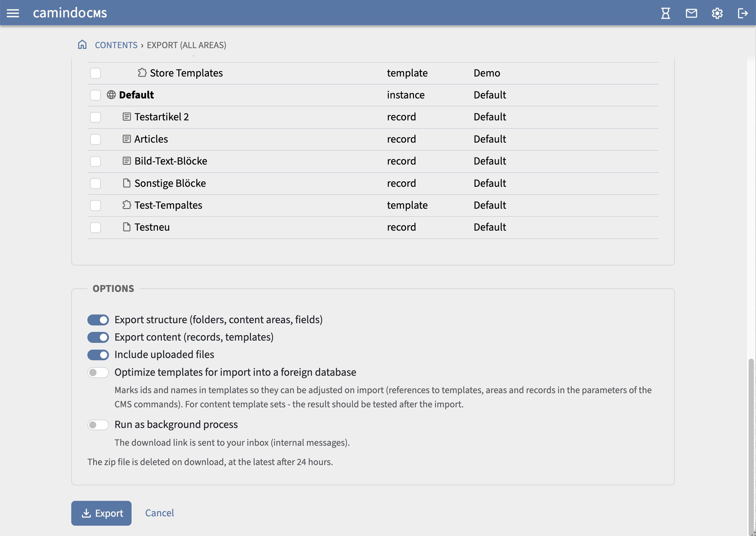Check the Store Templates checkbox
Viewport: 756px width, 536px height.
[x=96, y=73]
